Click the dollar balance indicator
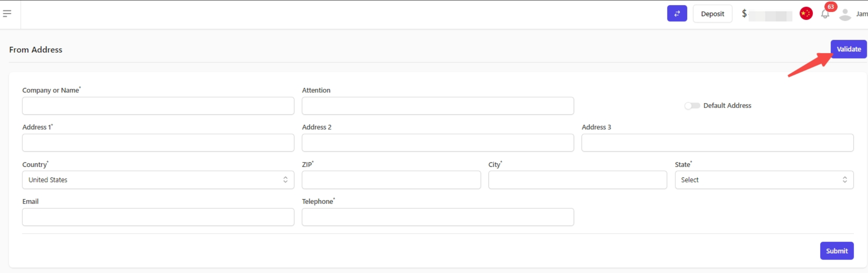The image size is (868, 273). coord(766,14)
